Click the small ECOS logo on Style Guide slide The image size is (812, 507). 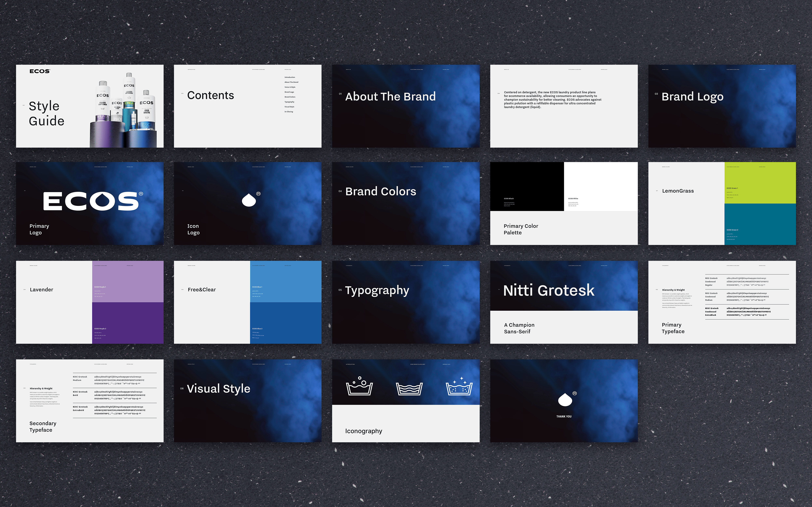[x=40, y=71]
